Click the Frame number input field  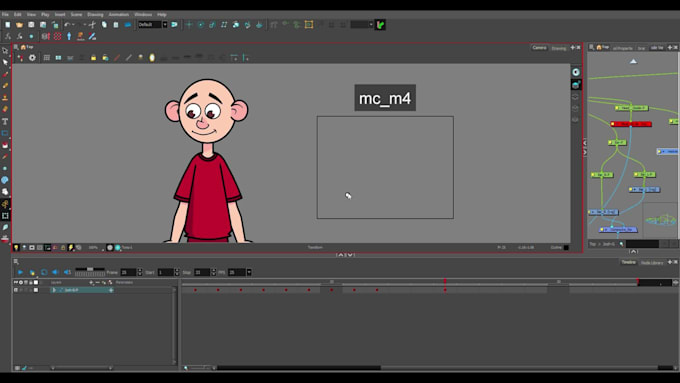128,272
